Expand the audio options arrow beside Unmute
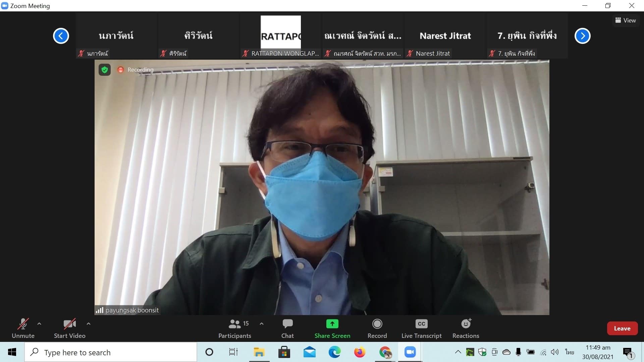Image resolution: width=644 pixels, height=362 pixels. pyautogui.click(x=39, y=324)
